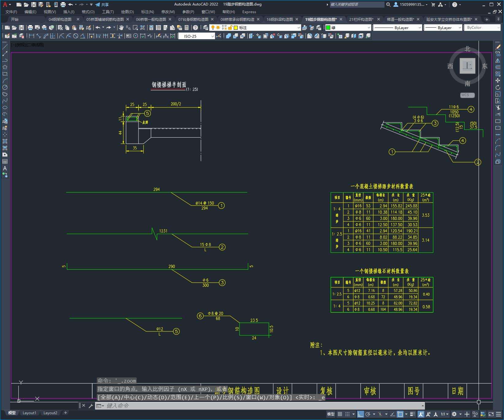Click the Clean Screen icon in status bar

point(491,414)
